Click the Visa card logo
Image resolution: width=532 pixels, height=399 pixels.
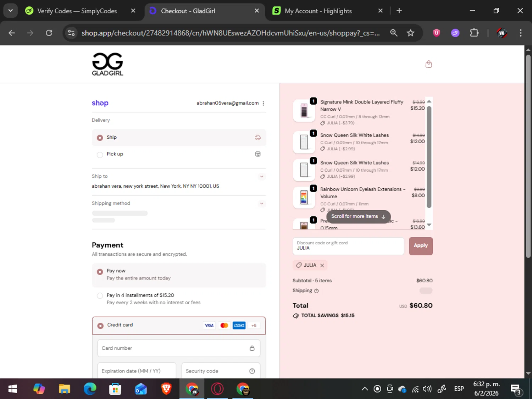click(209, 325)
